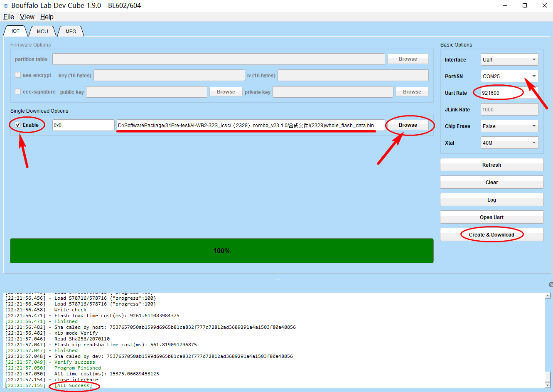Switch to the MCU tab
553x392 pixels.
click(42, 31)
